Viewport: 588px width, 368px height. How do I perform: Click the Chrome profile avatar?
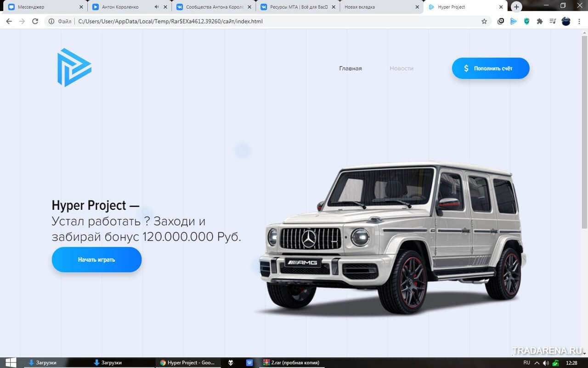[x=566, y=21]
